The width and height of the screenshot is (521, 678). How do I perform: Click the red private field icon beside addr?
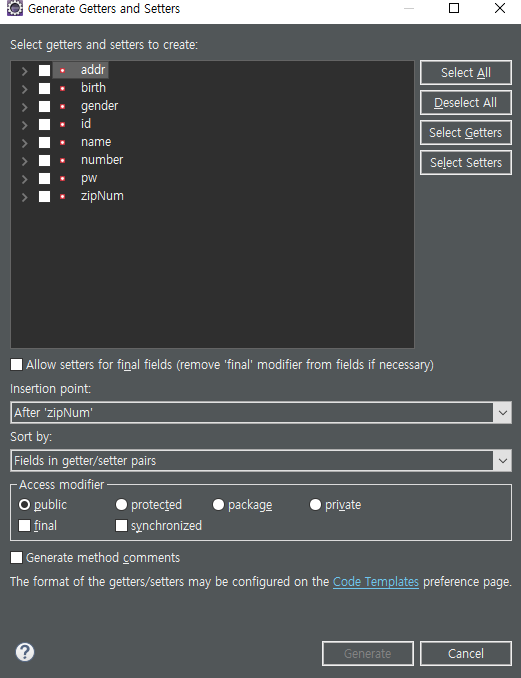(63, 70)
